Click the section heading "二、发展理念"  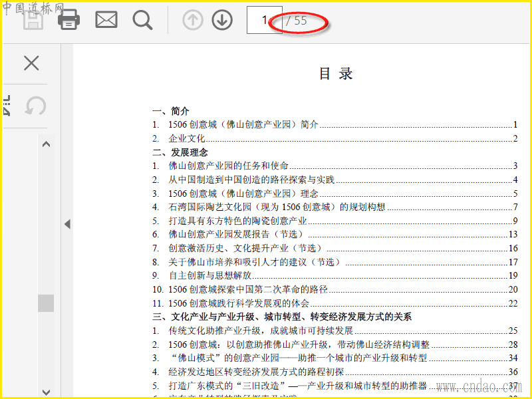[x=180, y=152]
